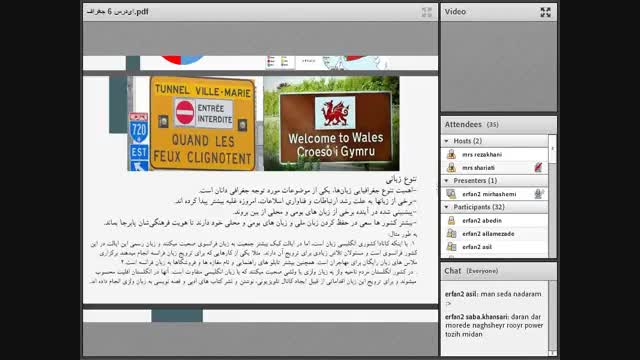Select attendee erfan2 asil in list

click(x=495, y=247)
